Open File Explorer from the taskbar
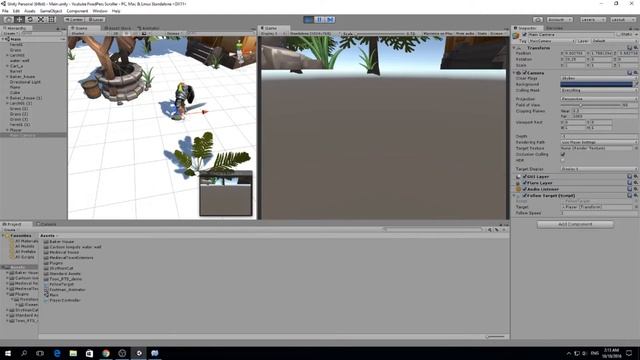This screenshot has width=640, height=360. point(73,353)
